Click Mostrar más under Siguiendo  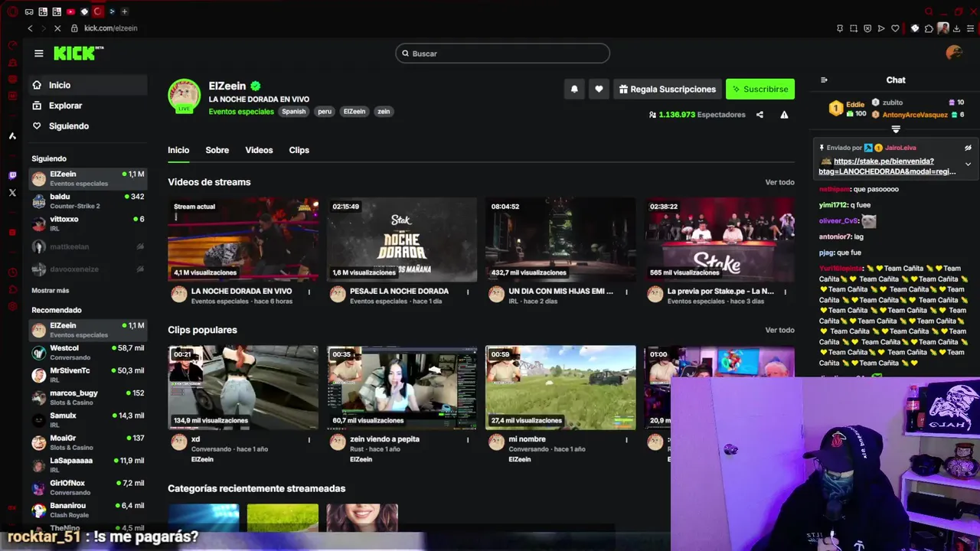(x=50, y=291)
